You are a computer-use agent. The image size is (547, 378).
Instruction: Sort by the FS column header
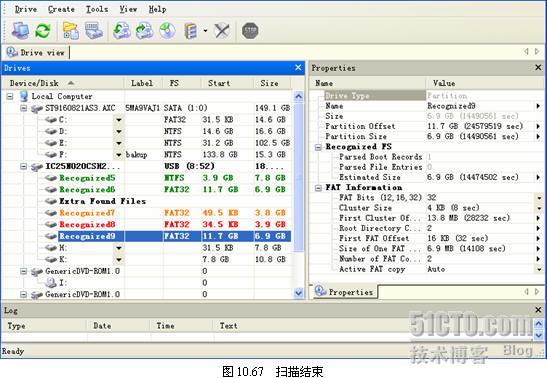click(x=182, y=83)
